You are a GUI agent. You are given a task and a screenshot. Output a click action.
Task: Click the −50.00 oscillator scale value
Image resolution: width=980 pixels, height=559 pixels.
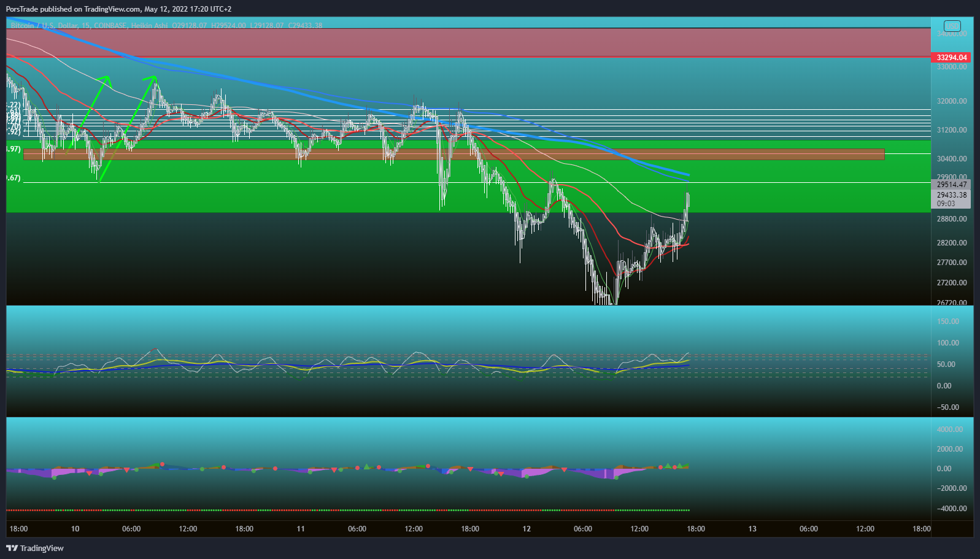pyautogui.click(x=948, y=407)
